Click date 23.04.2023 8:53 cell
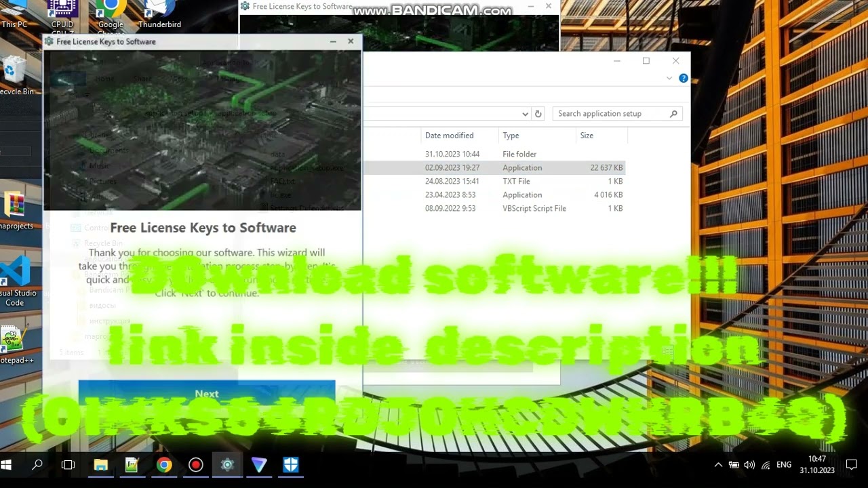 click(x=449, y=195)
